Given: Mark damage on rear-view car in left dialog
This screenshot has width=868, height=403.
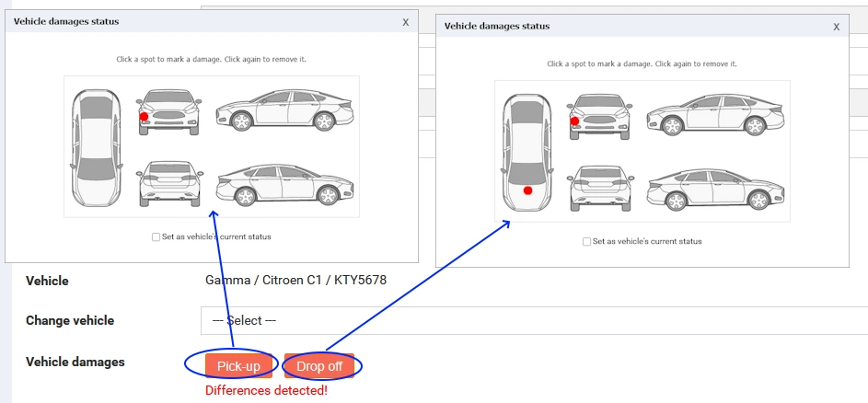Looking at the screenshot, I should (x=170, y=183).
